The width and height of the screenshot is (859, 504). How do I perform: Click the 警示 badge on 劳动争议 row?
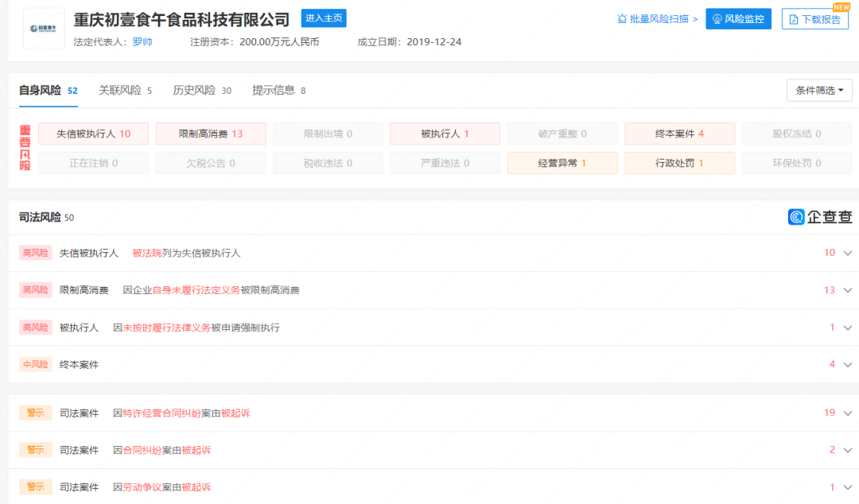[x=35, y=486]
